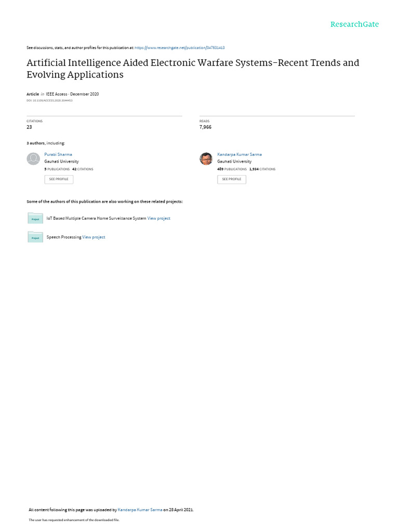Image resolution: width=399 pixels, height=532 pixels.
Task: Click Gauhati University under Purabi Sharma
Action: pyautogui.click(x=61, y=162)
